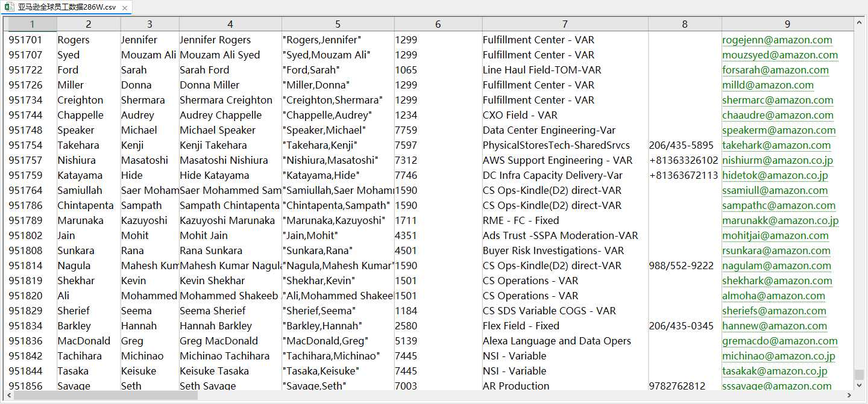Click the vertical scrollbar down arrow
The height and width of the screenshot is (404, 868).
[x=859, y=385]
